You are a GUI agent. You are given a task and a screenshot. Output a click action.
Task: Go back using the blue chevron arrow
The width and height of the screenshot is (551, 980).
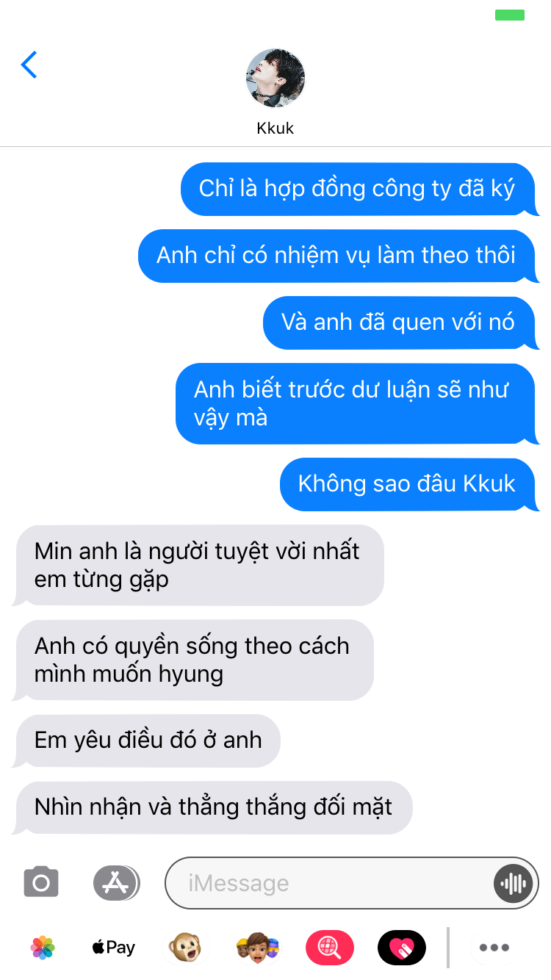coord(29,65)
